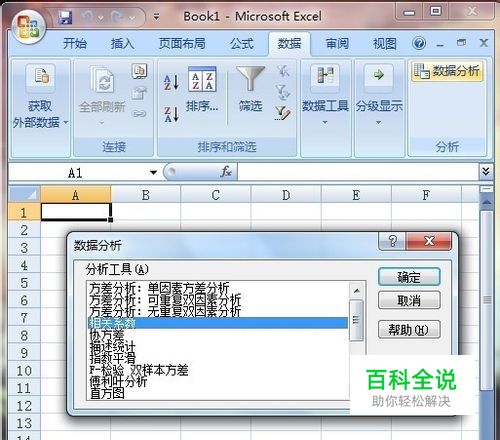Screen dimensions: 500x440
Task: Select column header F
Action: 426,195
